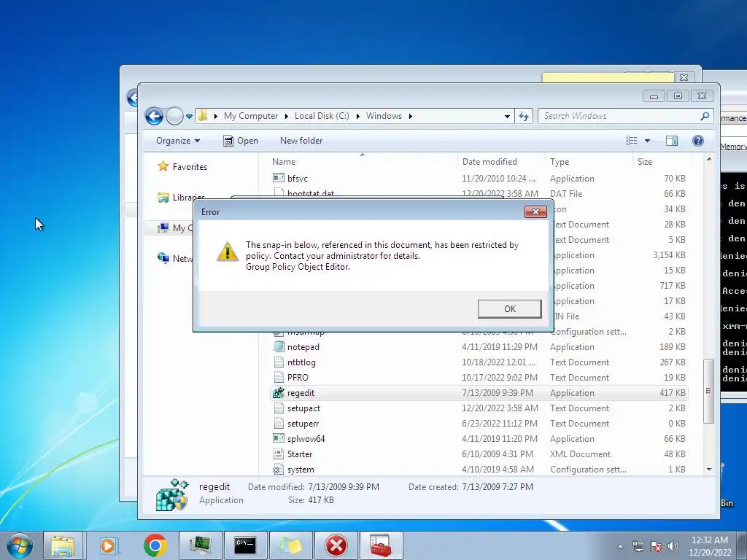The height and width of the screenshot is (560, 747).
Task: Switch to Command Prompt on taskbar
Action: pyautogui.click(x=245, y=545)
